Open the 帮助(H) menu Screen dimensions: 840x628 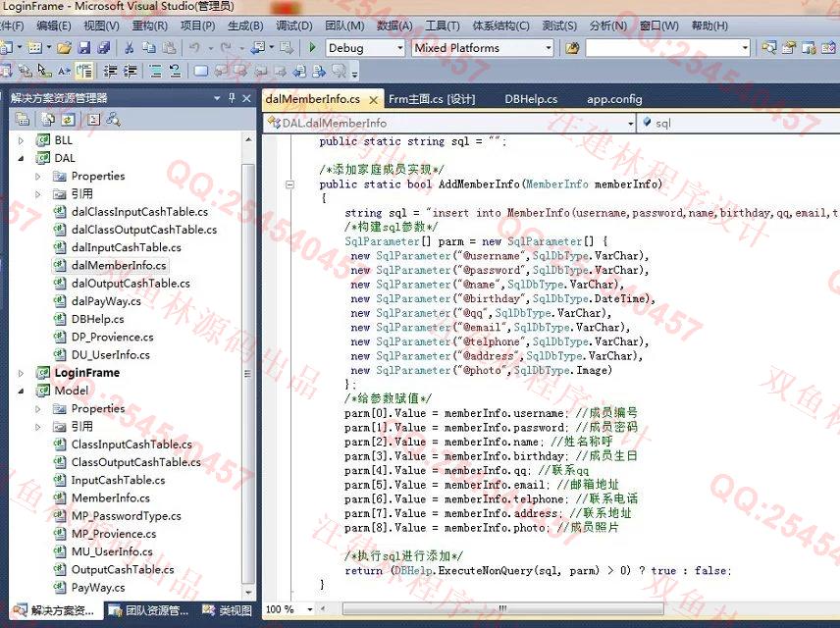(709, 26)
